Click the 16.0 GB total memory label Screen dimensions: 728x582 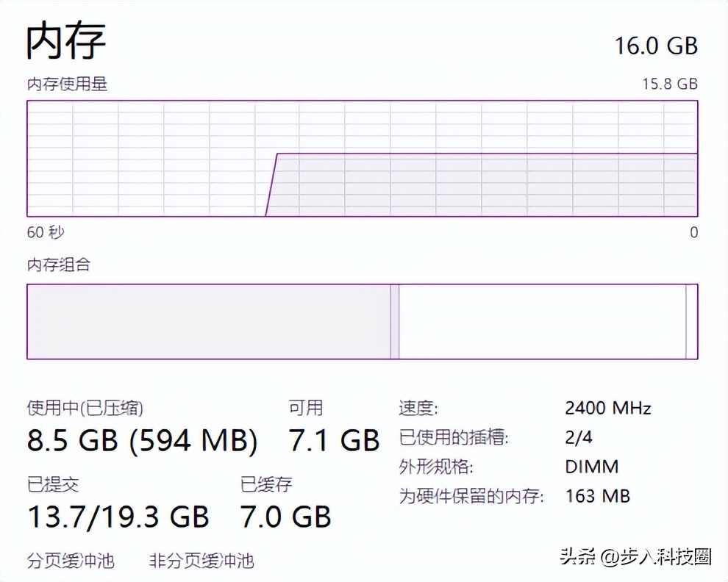tap(657, 46)
